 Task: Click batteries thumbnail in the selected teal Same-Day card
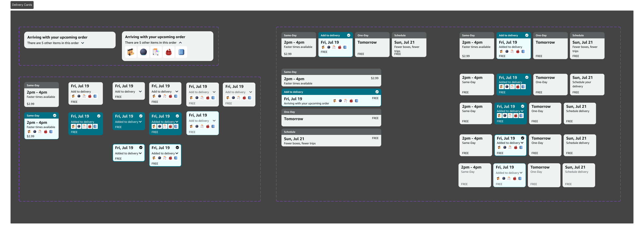click(x=29, y=131)
